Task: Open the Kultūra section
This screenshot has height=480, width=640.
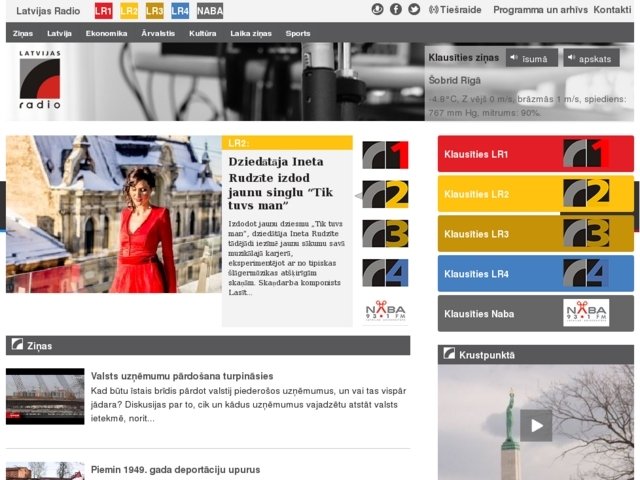Action: pos(202,33)
